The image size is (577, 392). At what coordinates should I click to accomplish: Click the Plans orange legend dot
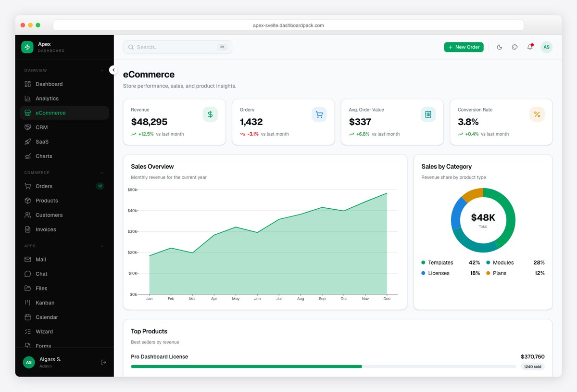[488, 273]
